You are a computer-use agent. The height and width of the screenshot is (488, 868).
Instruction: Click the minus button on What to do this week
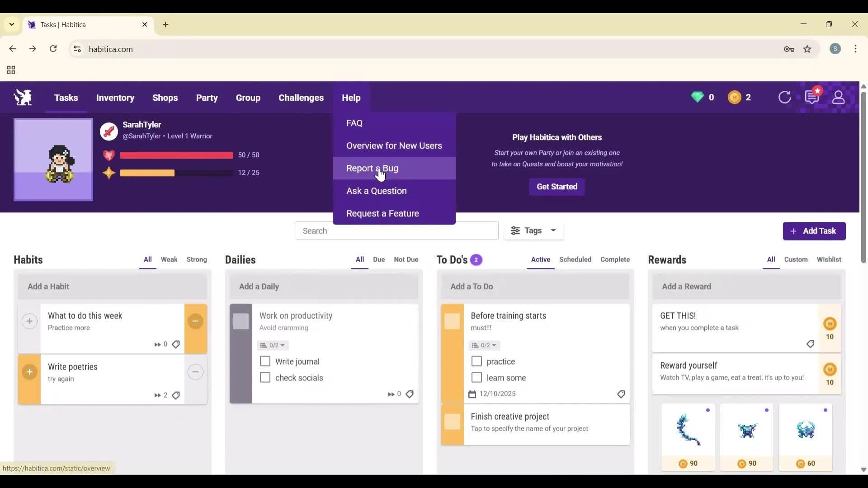point(195,321)
